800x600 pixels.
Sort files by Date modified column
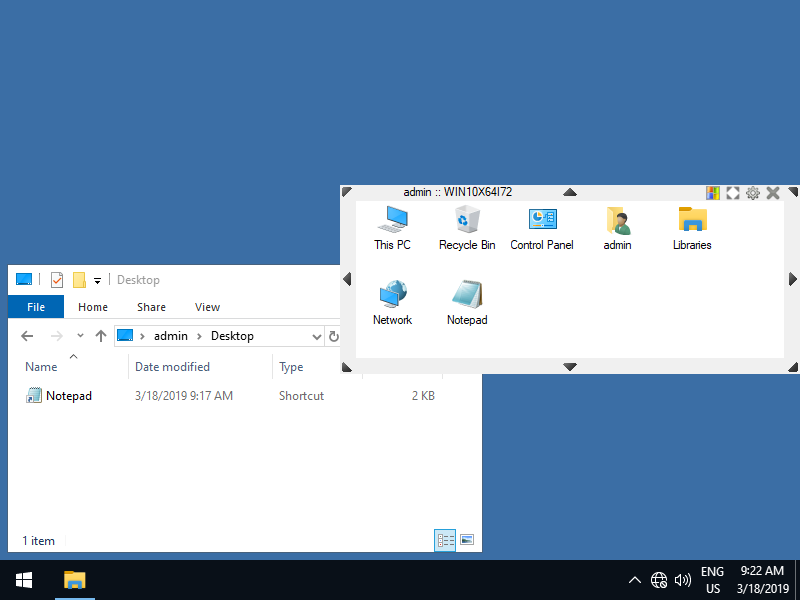pos(172,367)
